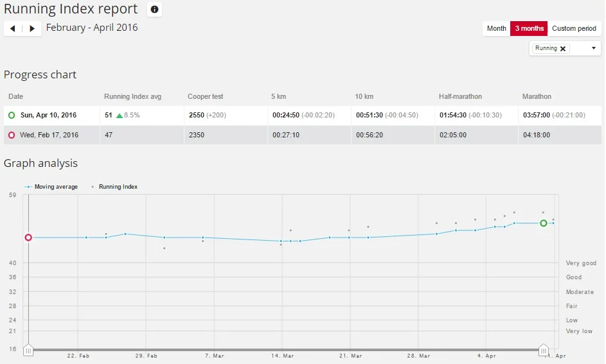Click the Cooper test column header
The width and height of the screenshot is (606, 364).
[x=206, y=96]
